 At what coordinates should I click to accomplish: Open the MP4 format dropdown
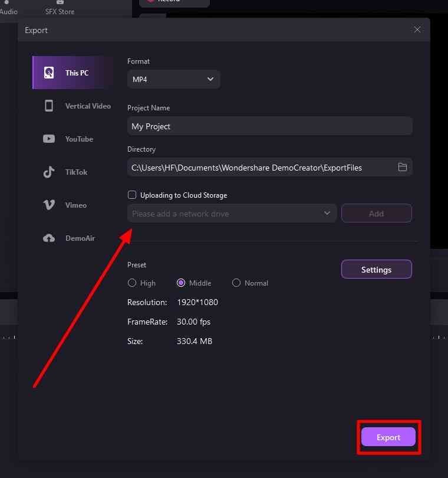tap(174, 79)
